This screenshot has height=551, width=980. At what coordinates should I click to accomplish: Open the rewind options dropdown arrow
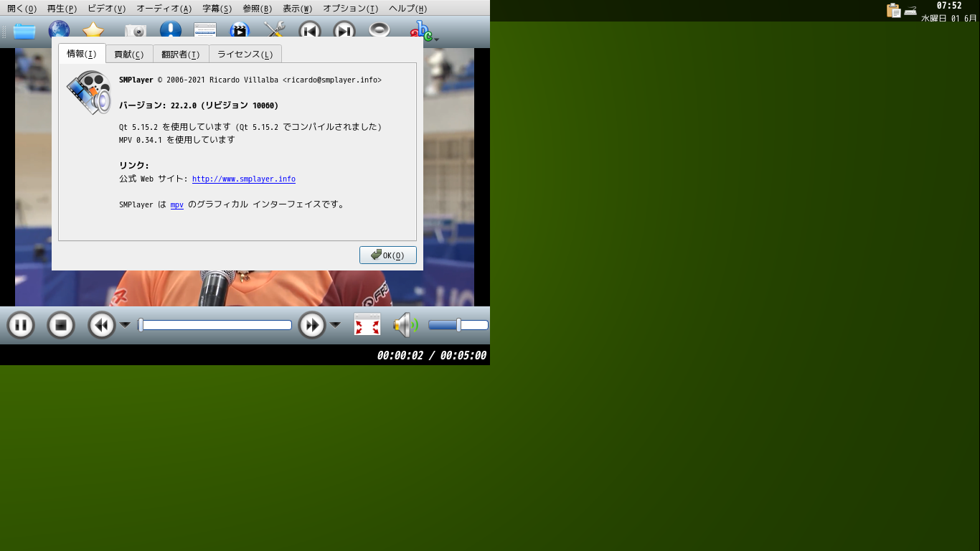coord(125,325)
